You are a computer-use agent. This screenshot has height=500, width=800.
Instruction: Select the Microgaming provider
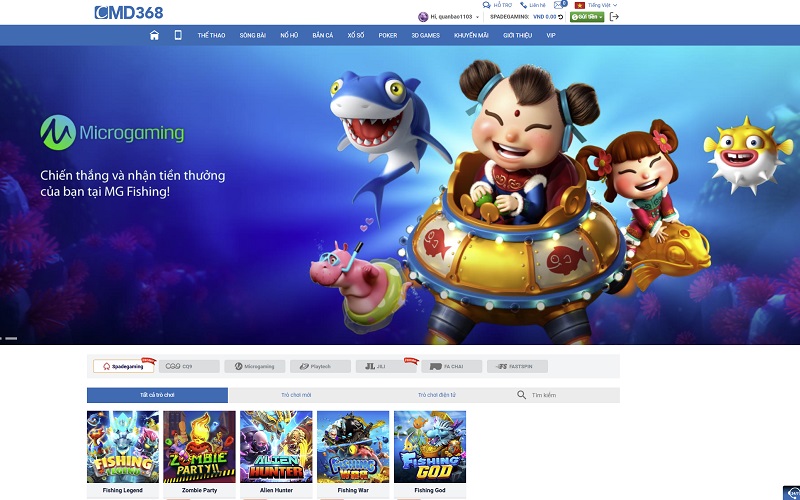click(255, 366)
